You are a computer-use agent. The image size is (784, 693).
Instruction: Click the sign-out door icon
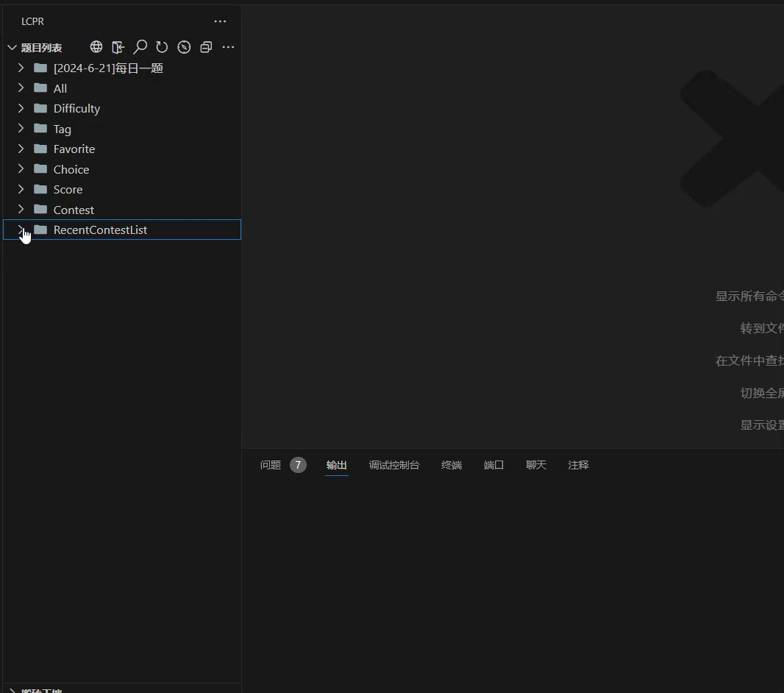[118, 47]
